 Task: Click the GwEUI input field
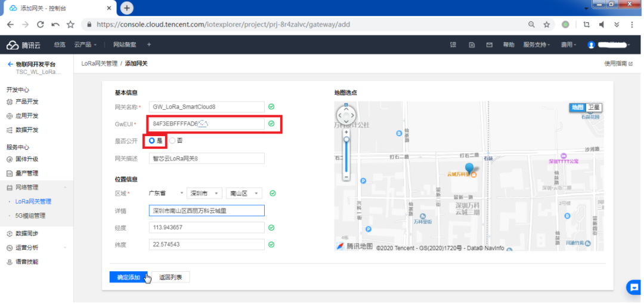206,124
